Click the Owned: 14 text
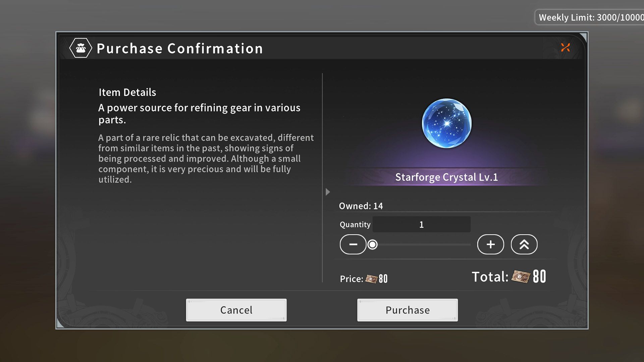This screenshot has height=362, width=644. click(361, 206)
